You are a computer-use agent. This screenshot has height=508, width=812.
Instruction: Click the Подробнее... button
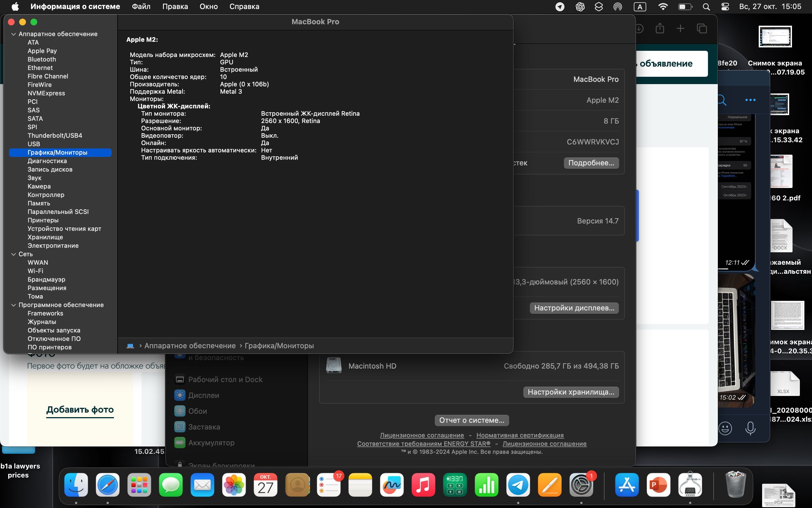coord(591,163)
